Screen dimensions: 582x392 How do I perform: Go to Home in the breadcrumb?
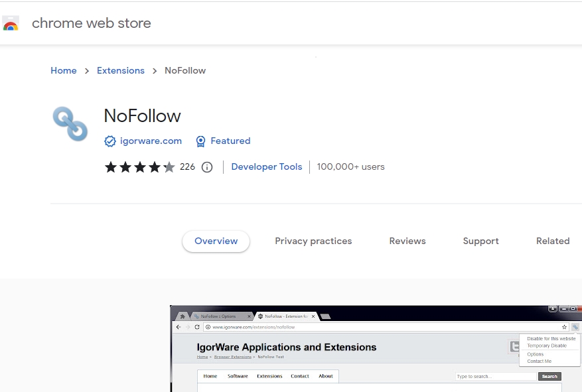pos(64,71)
